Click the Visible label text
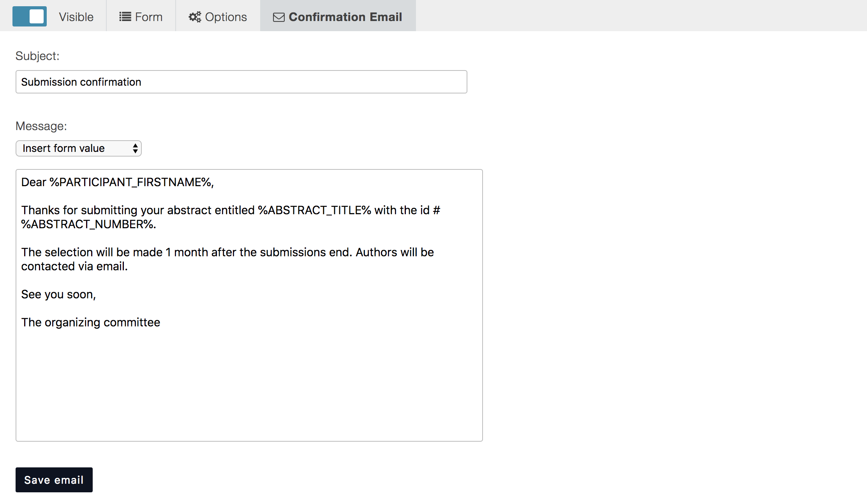 76,17
